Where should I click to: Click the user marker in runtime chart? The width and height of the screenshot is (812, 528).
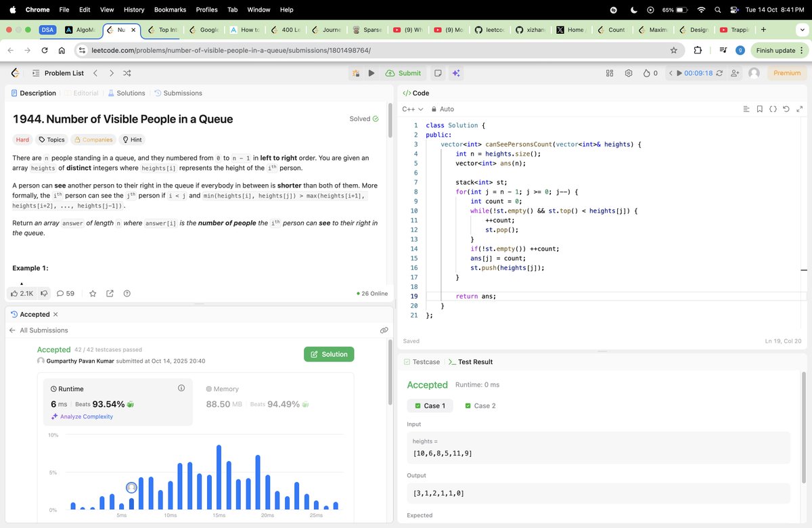[131, 488]
